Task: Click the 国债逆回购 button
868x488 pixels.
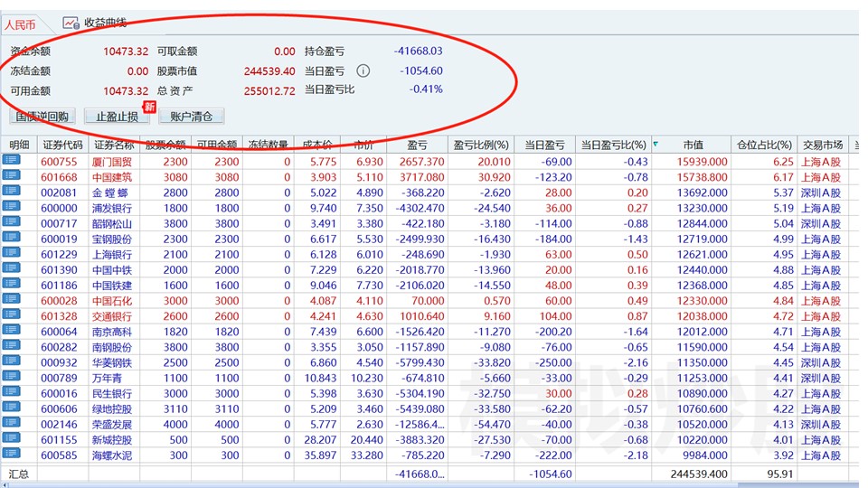Action: pyautogui.click(x=42, y=117)
